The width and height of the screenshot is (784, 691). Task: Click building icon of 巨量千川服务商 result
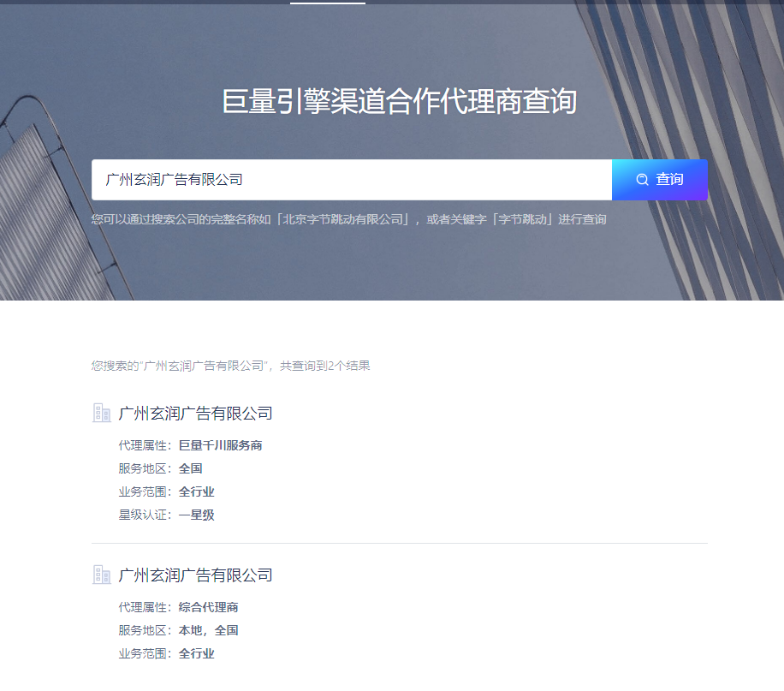click(102, 414)
